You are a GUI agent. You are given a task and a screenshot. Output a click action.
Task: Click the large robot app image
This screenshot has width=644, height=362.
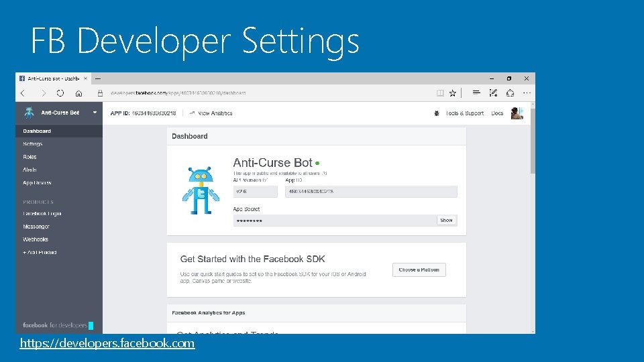pos(201,190)
